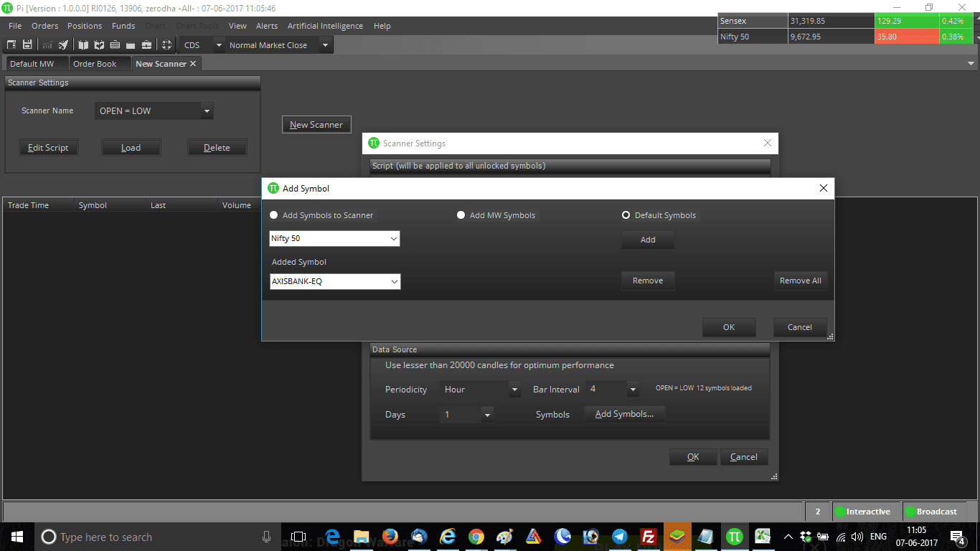Open the Nifty 50 symbol list dropdown
Screen dimensions: 980x551
[393, 238]
